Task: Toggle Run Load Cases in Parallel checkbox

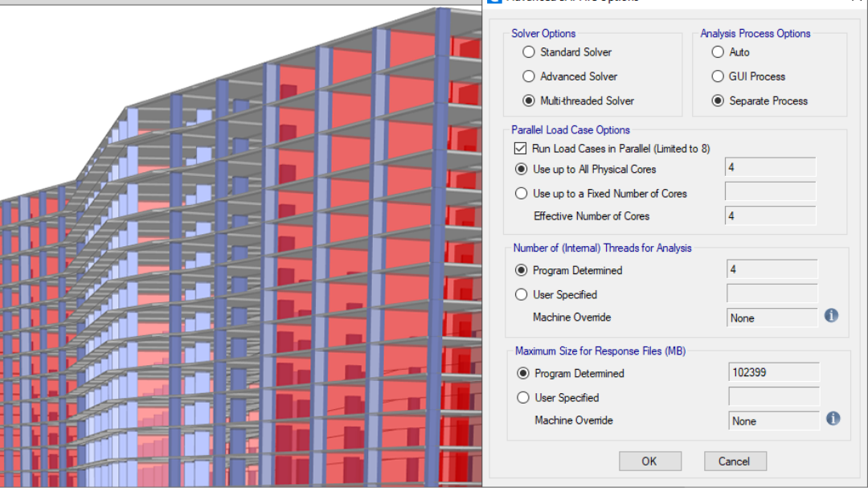Action: 520,149
